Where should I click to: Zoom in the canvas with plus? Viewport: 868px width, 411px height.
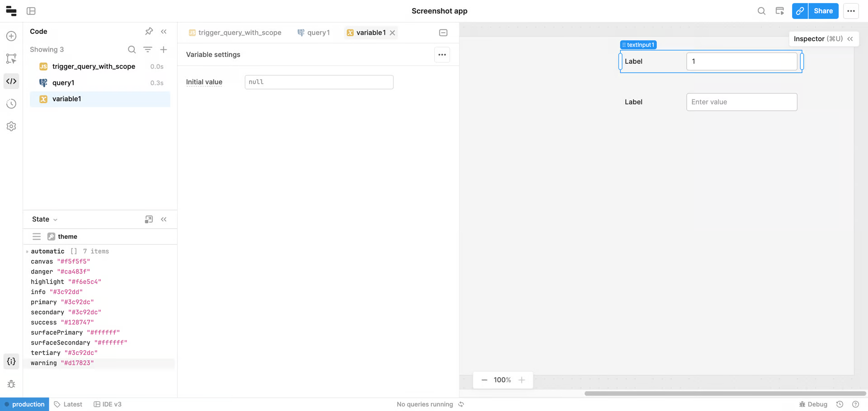click(522, 380)
